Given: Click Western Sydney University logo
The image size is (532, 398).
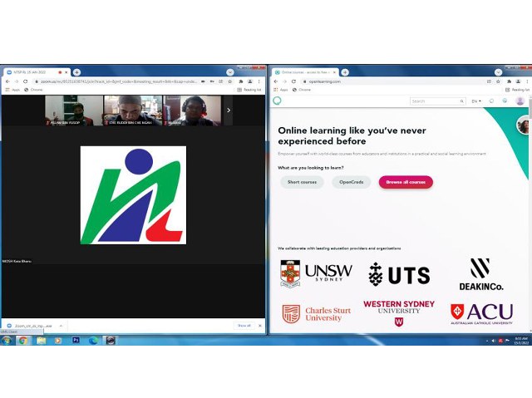Looking at the screenshot, I should (x=399, y=313).
